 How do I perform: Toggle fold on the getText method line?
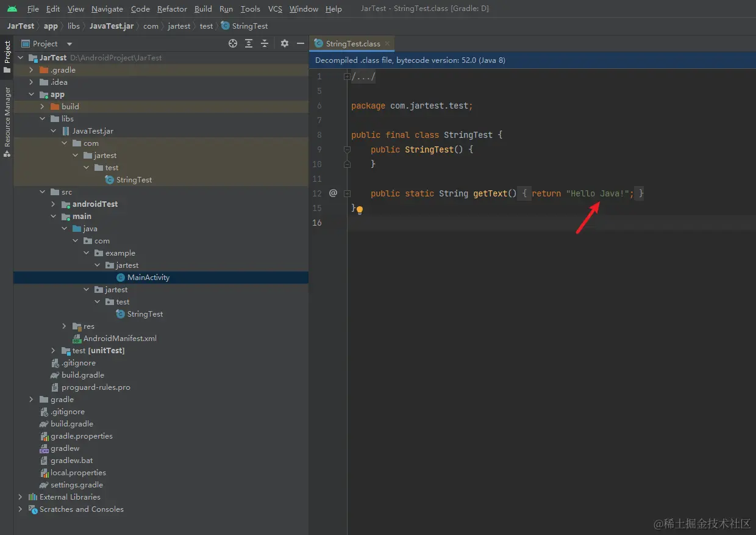(347, 193)
